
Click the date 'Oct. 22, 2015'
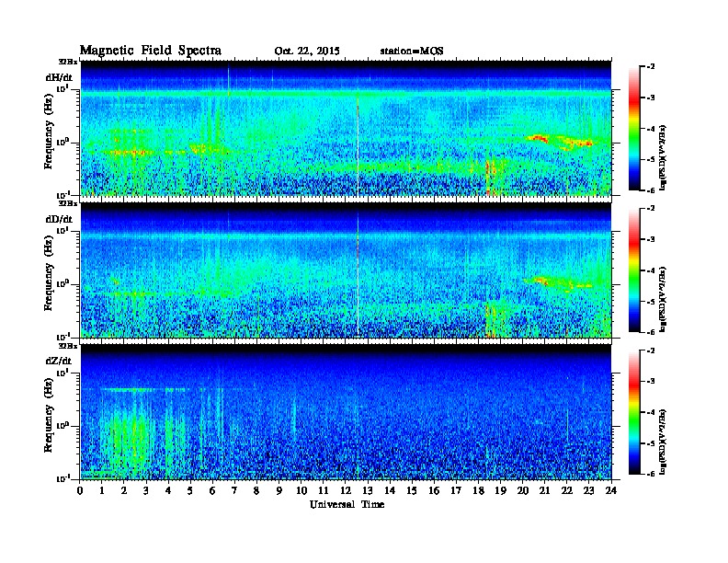(307, 52)
